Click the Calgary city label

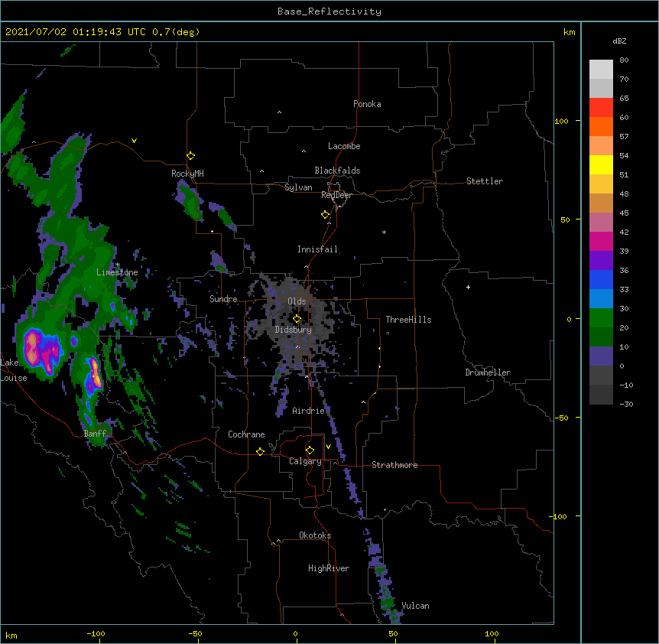305,461
